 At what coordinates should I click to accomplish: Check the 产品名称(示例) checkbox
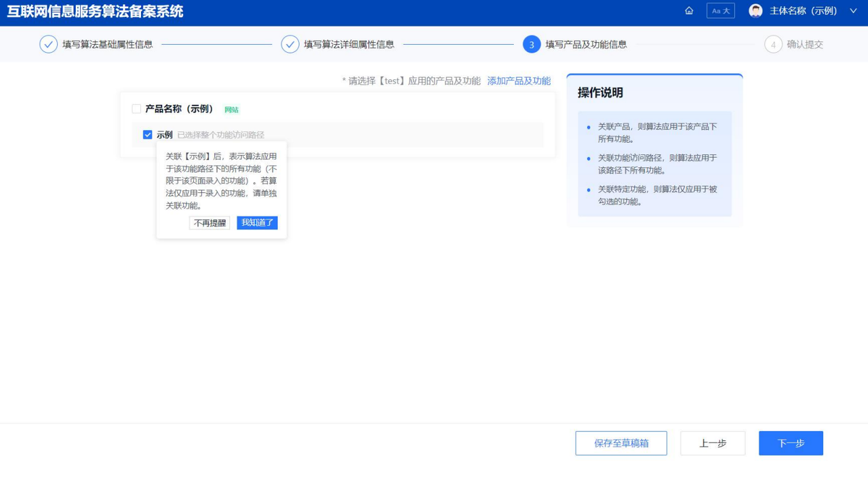pyautogui.click(x=136, y=108)
